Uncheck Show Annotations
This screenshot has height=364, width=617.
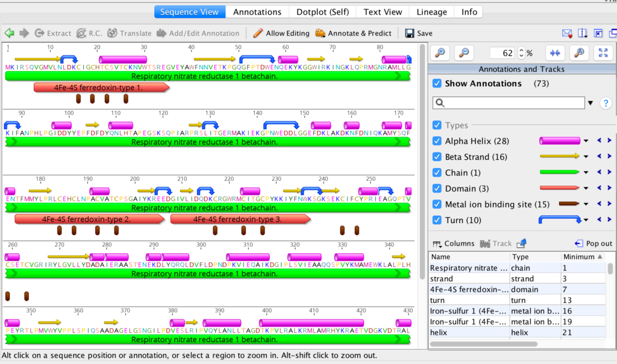point(437,83)
